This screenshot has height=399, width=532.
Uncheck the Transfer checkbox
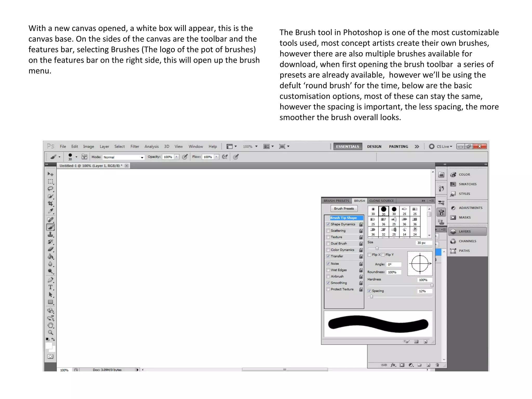click(x=328, y=256)
